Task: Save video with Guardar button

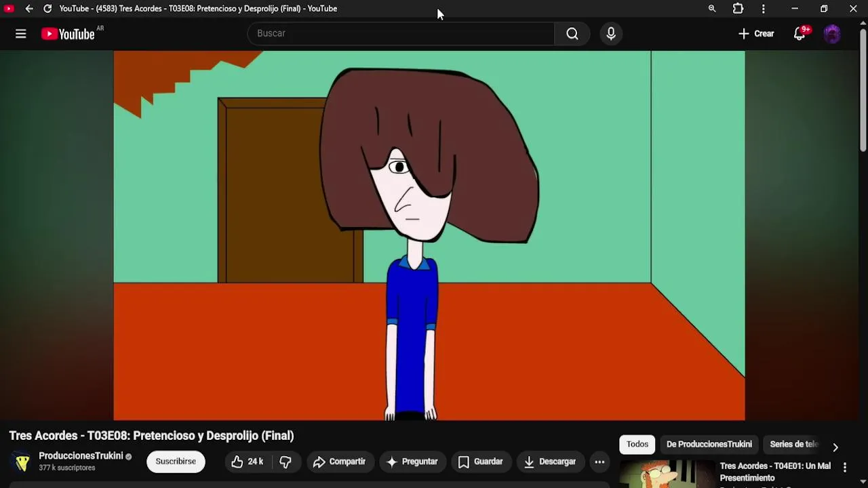Action: [x=481, y=462]
